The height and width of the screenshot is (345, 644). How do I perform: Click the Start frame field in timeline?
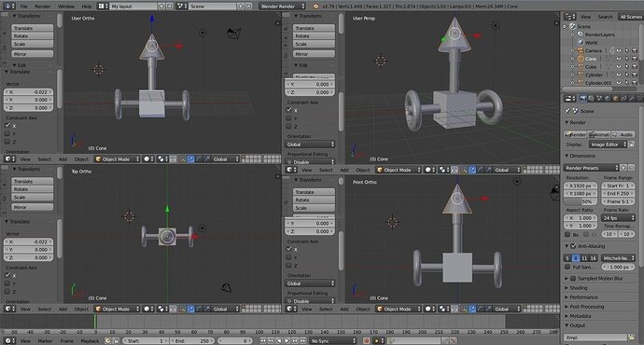pos(146,340)
